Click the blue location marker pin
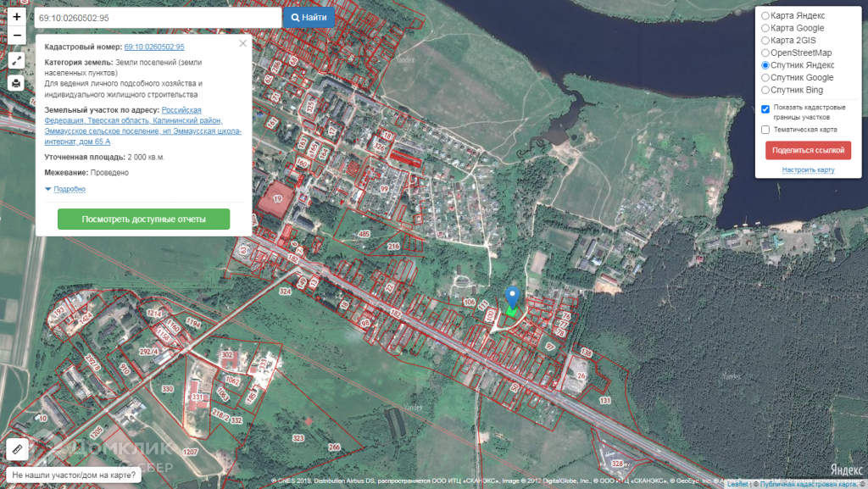Screen dimensions: 868x489 click(x=511, y=297)
